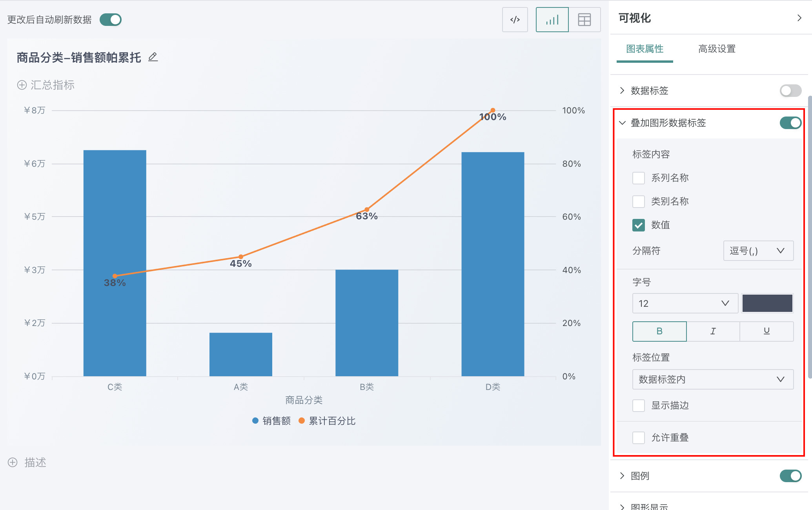
Task: Switch to the 高级设置 tab
Action: click(717, 49)
